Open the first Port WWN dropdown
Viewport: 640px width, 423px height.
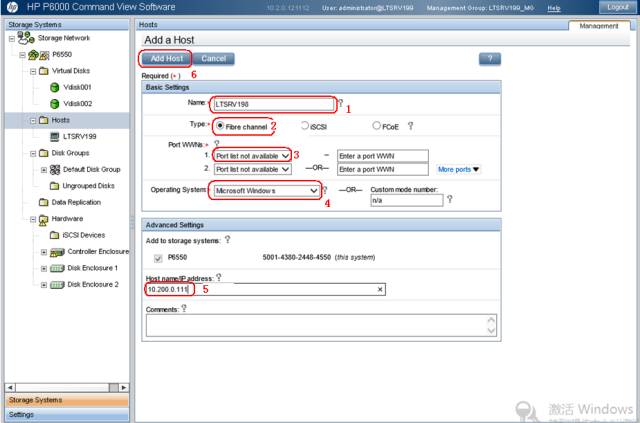tap(253, 156)
